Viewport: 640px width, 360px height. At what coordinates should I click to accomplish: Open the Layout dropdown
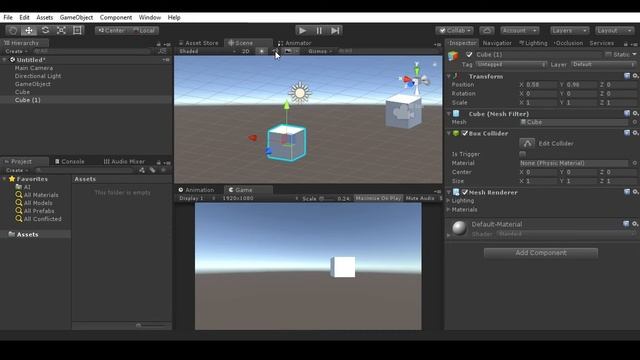click(614, 31)
